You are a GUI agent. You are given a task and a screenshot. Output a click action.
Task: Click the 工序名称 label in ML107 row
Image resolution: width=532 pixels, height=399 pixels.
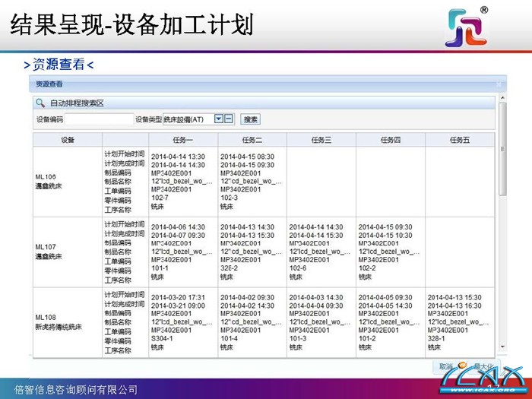tap(118, 280)
